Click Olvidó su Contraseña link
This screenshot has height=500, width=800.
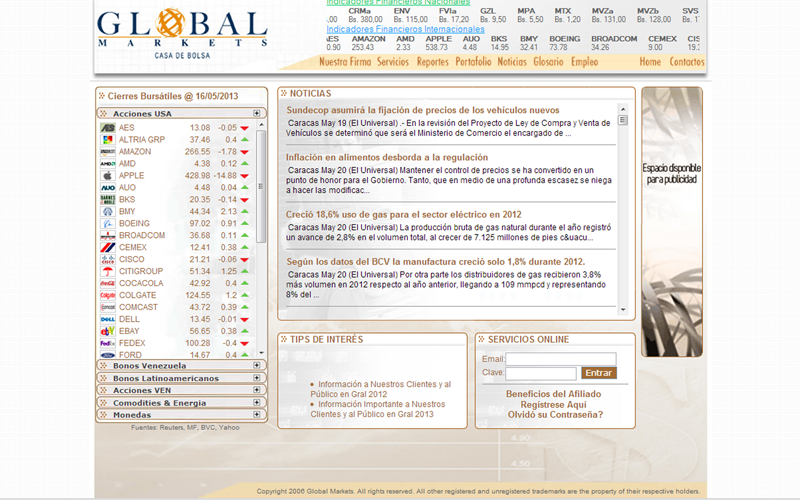(x=555, y=415)
